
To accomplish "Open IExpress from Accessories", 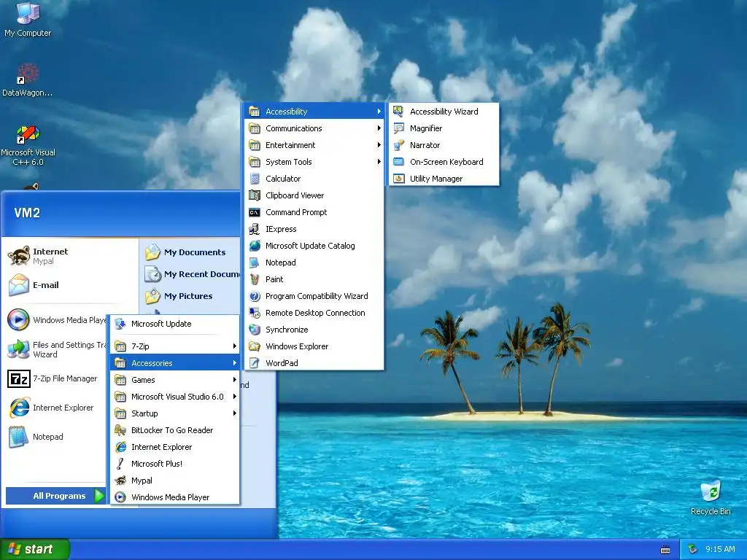I will (x=314, y=229).
